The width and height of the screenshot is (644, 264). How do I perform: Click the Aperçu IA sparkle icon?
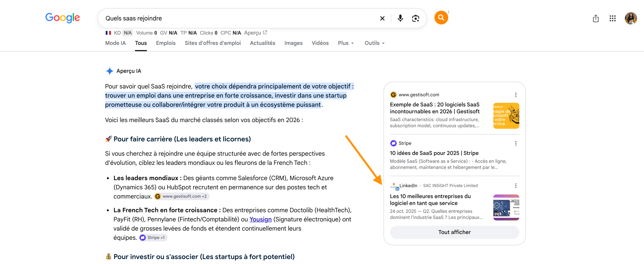point(110,71)
